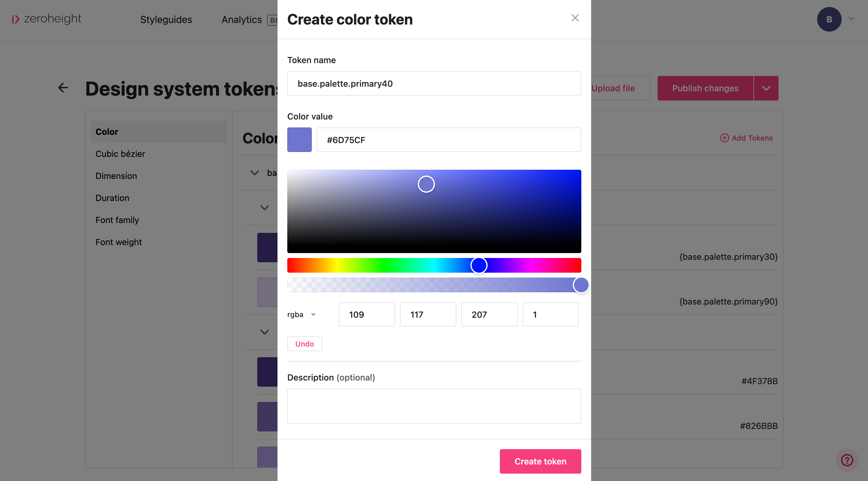Screen dimensions: 868x481
Task: Open Analytics in the top navigation
Action: click(x=242, y=20)
